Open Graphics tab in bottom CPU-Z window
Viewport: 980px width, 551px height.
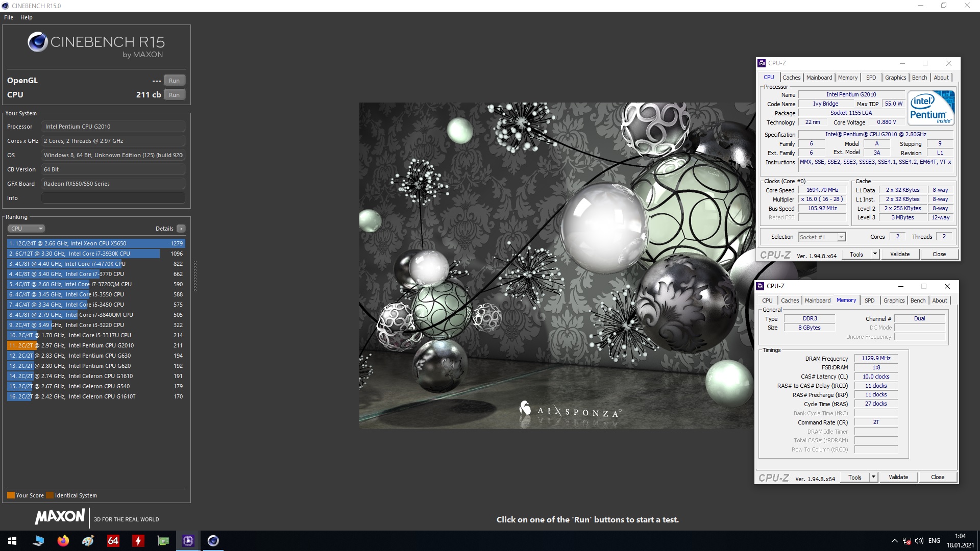pyautogui.click(x=894, y=300)
